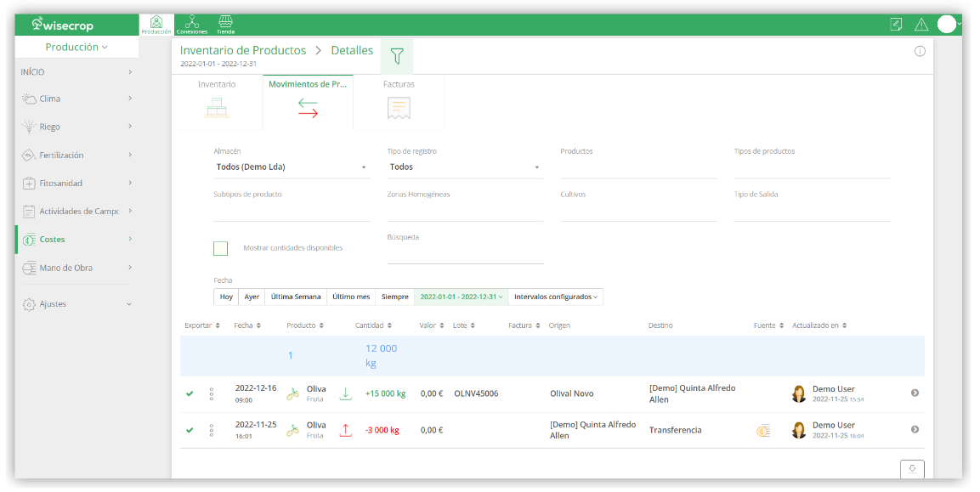Open the Almacén dropdown Todos (Demo Lda)
The image size is (980, 492).
tap(292, 167)
